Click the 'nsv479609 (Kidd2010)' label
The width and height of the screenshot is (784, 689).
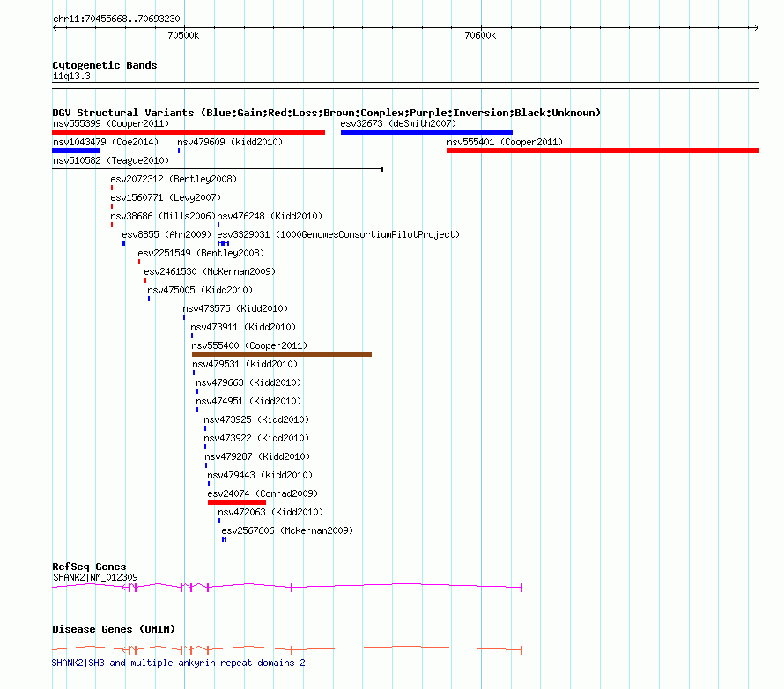click(x=230, y=142)
